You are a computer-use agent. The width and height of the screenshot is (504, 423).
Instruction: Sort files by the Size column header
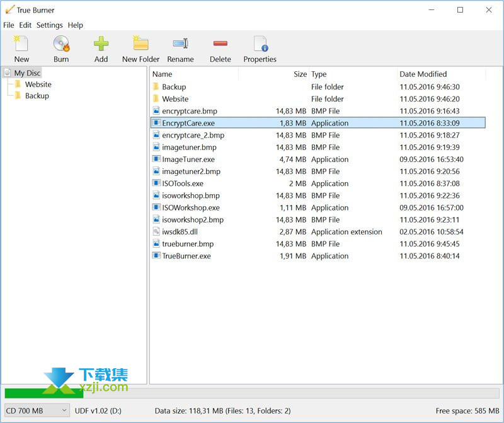273,74
